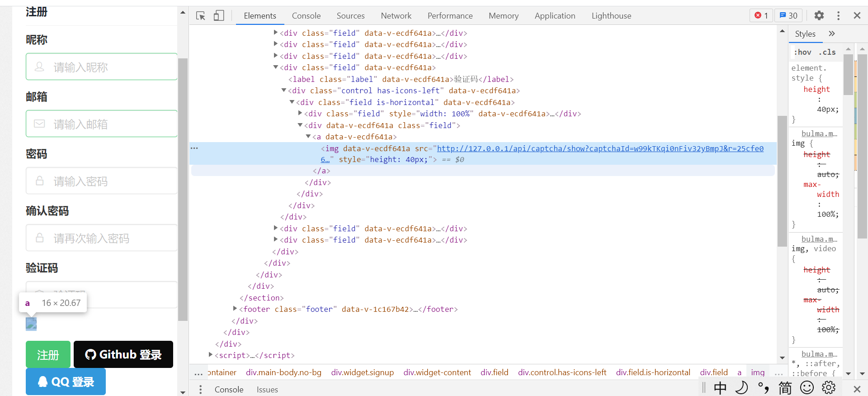868x396 pixels.
Task: Toggle the .cls class editor
Action: 827,52
